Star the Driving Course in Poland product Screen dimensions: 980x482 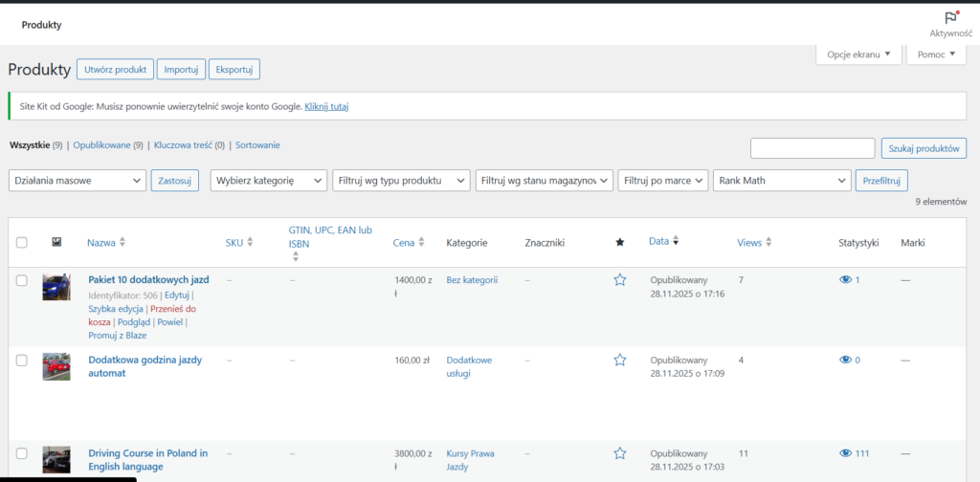[619, 453]
